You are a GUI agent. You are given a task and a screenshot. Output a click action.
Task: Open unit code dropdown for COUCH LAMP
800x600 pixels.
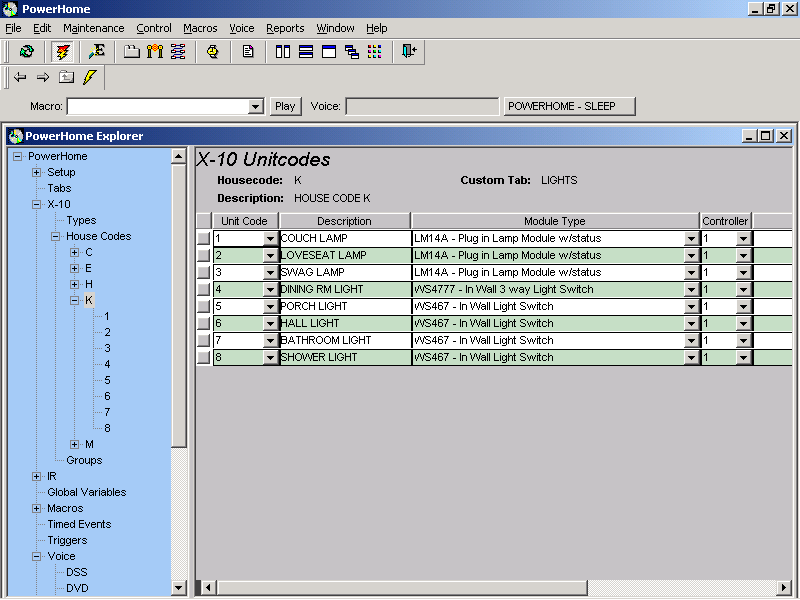click(x=270, y=238)
